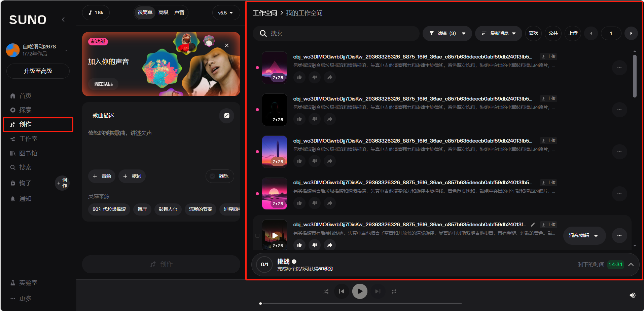Edit the fifth song title with pencil icon
The width and height of the screenshot is (644, 311).
pyautogui.click(x=533, y=225)
